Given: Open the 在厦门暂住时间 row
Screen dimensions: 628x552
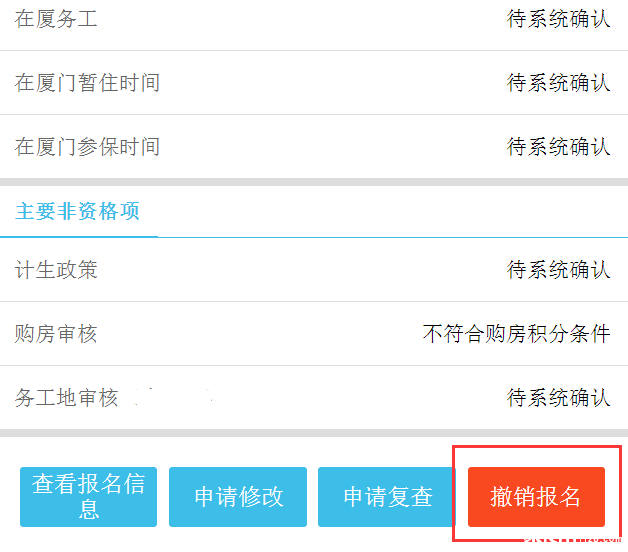Looking at the screenshot, I should (314, 83).
